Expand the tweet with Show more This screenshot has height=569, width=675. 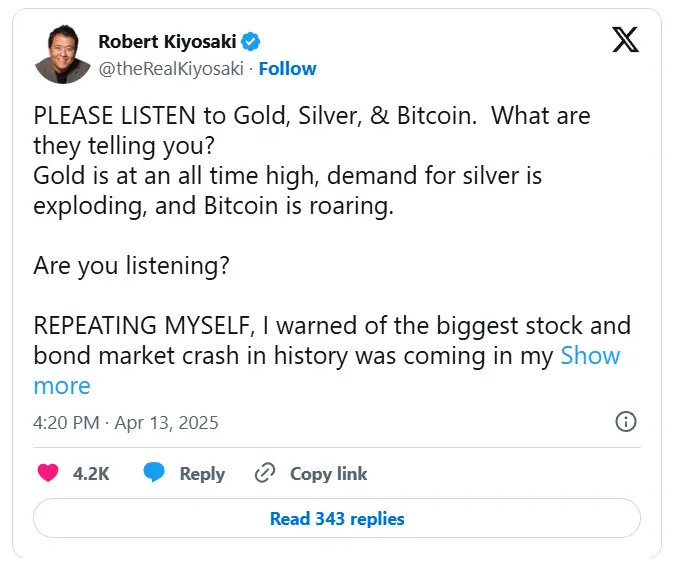tap(590, 356)
